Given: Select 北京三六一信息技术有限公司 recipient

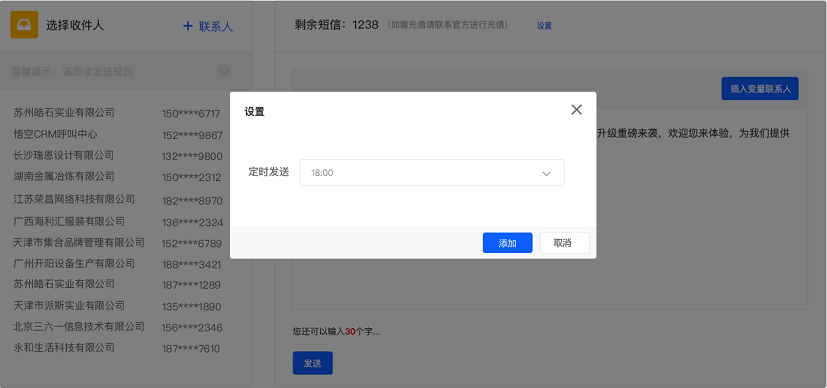Looking at the screenshot, I should 79,326.
